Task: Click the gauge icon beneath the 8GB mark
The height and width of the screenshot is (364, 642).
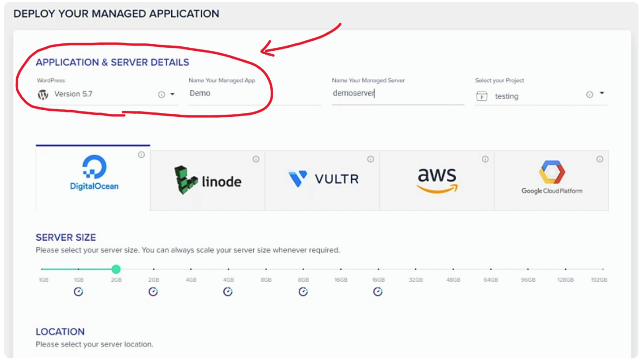Action: click(303, 292)
